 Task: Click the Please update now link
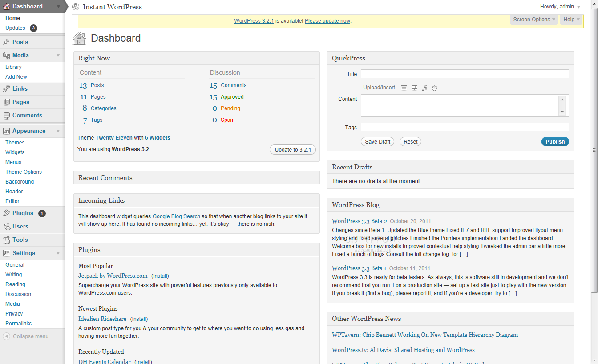327,21
